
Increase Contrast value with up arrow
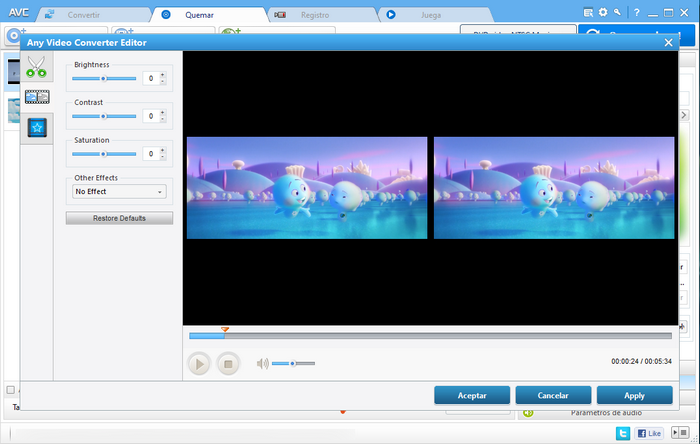(162, 113)
